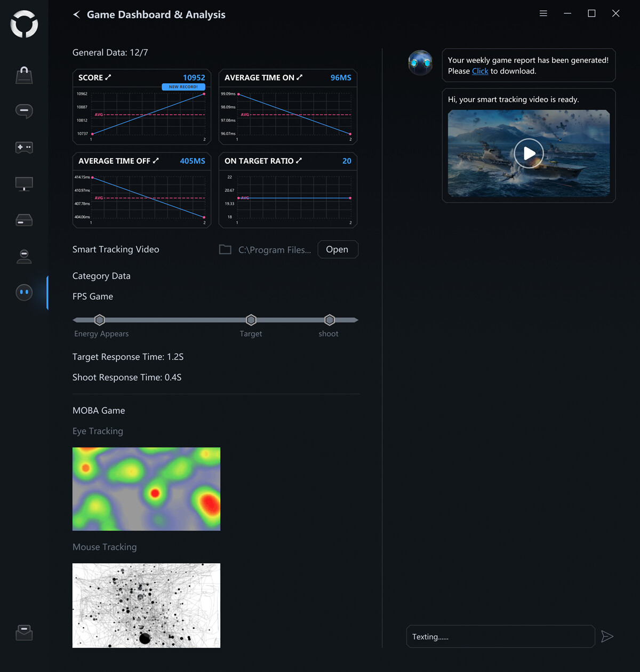Click the send message arrow icon
640x672 pixels.
pos(607,636)
